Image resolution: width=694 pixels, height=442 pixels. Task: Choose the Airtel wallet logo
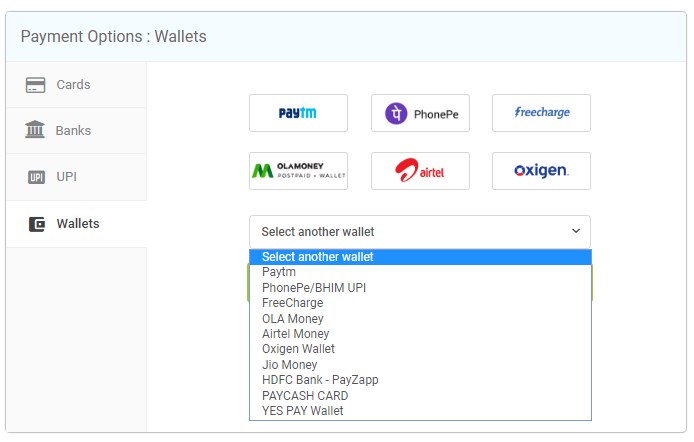(x=420, y=171)
